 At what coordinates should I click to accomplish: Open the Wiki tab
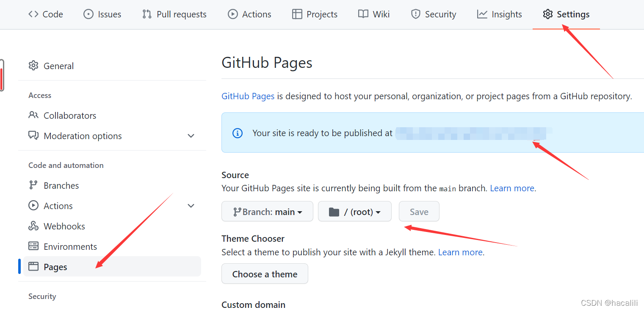click(x=374, y=14)
